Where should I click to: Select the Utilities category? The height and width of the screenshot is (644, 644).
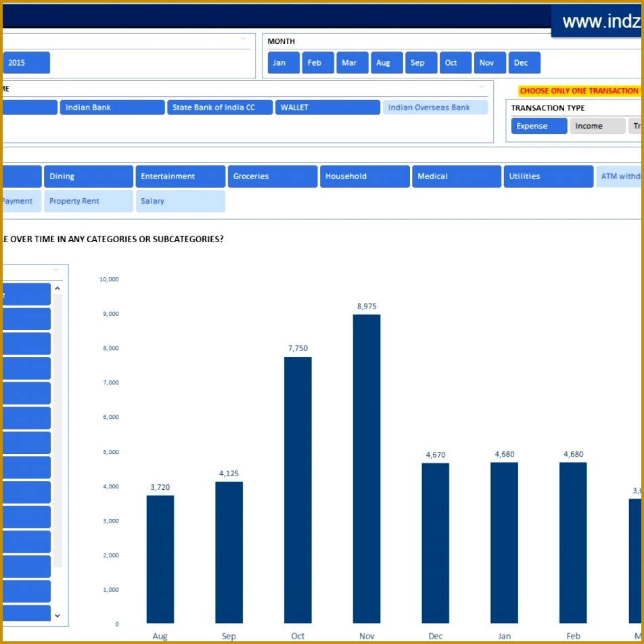[x=549, y=177]
